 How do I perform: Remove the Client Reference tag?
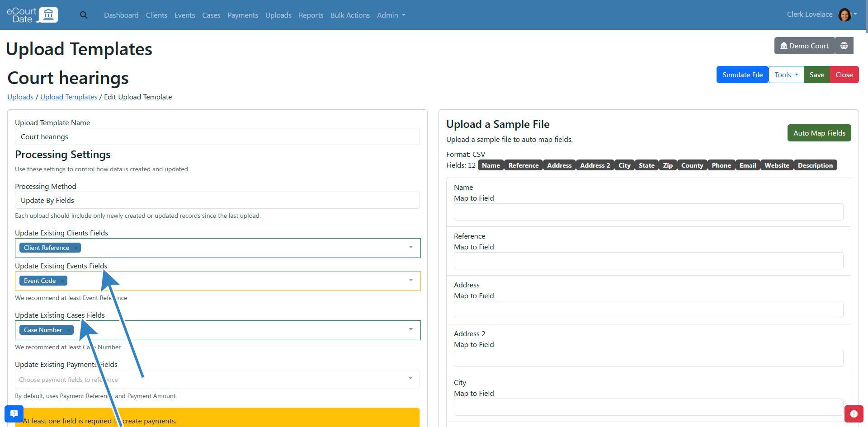point(76,248)
